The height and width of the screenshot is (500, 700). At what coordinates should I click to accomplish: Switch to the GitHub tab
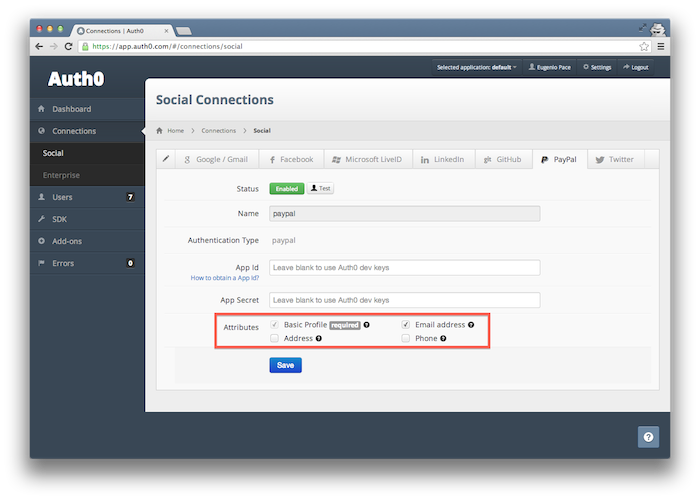pos(503,159)
